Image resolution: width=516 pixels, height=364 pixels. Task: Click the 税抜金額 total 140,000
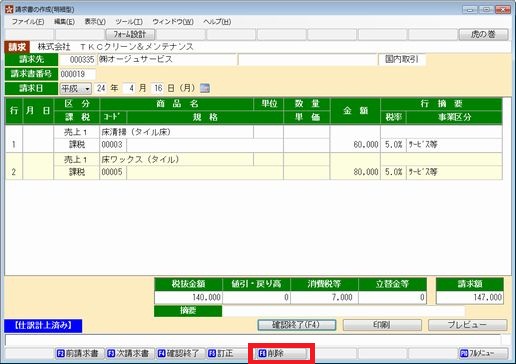click(x=188, y=297)
